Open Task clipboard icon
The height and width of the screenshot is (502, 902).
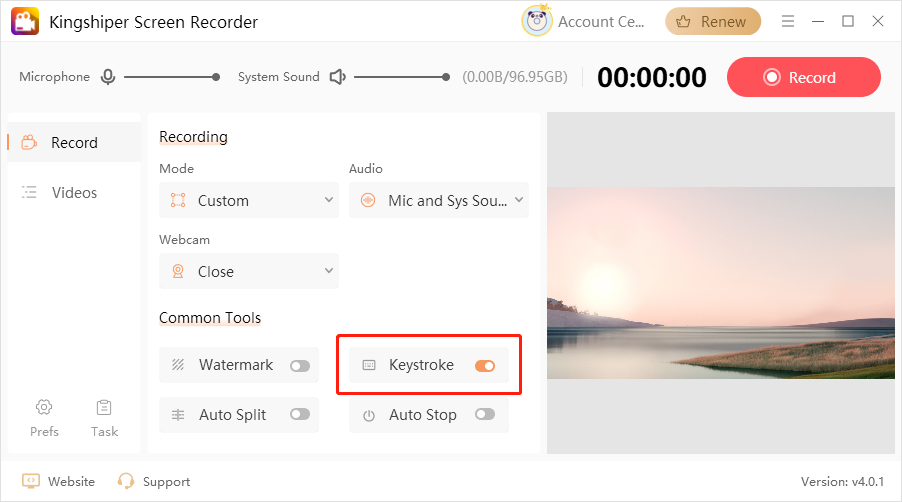pyautogui.click(x=104, y=407)
